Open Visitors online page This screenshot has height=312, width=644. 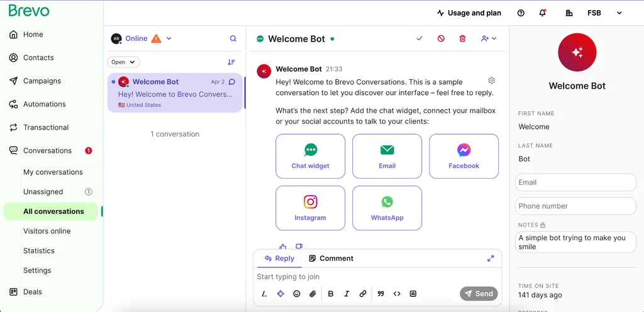(47, 231)
